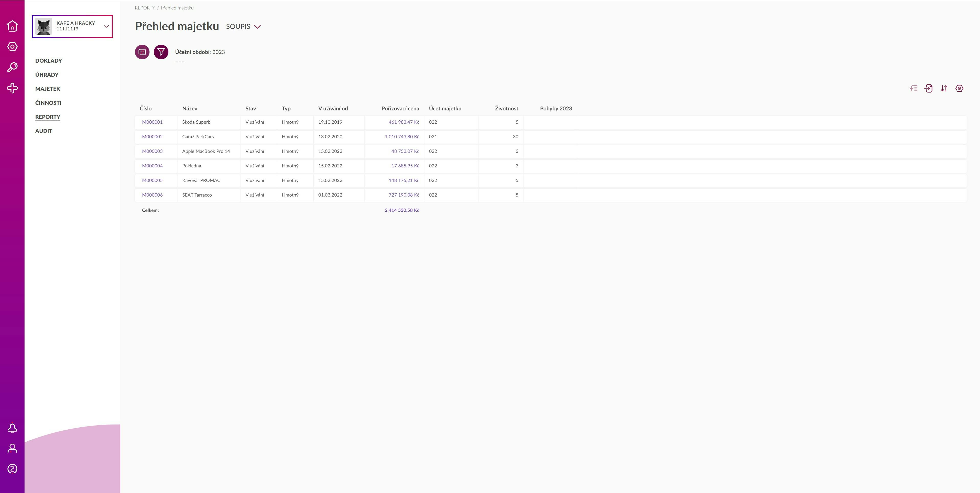
Task: Open the user profile icon
Action: (x=12, y=449)
